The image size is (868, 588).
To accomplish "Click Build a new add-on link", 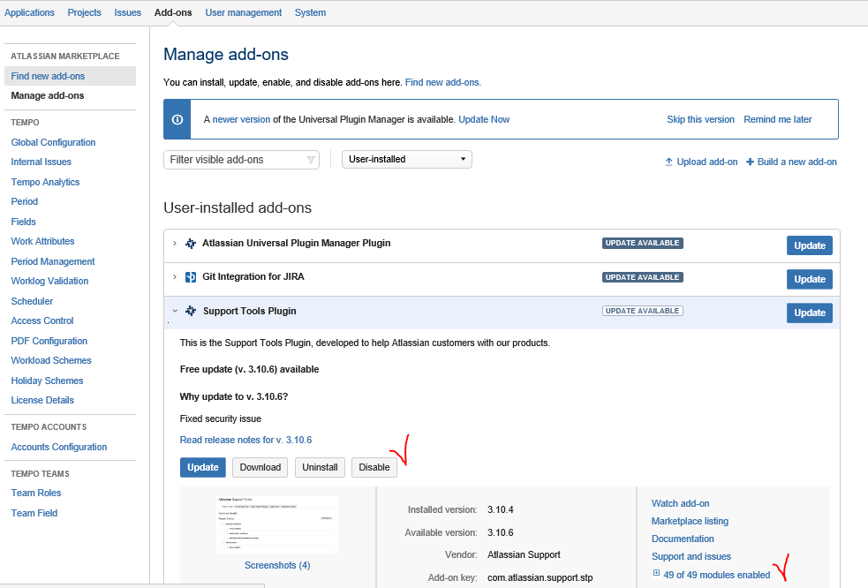I will pyautogui.click(x=797, y=162).
